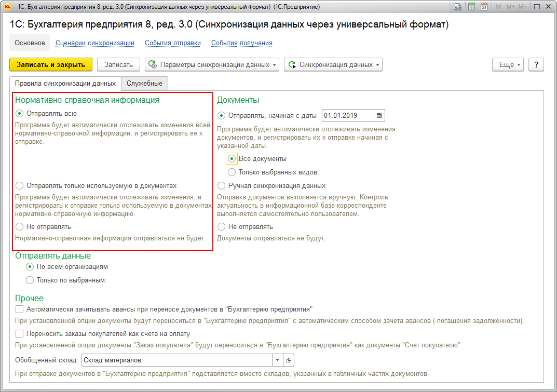557x392 pixels.
Task: Select Не отправлять under Документы
Action: click(x=221, y=226)
